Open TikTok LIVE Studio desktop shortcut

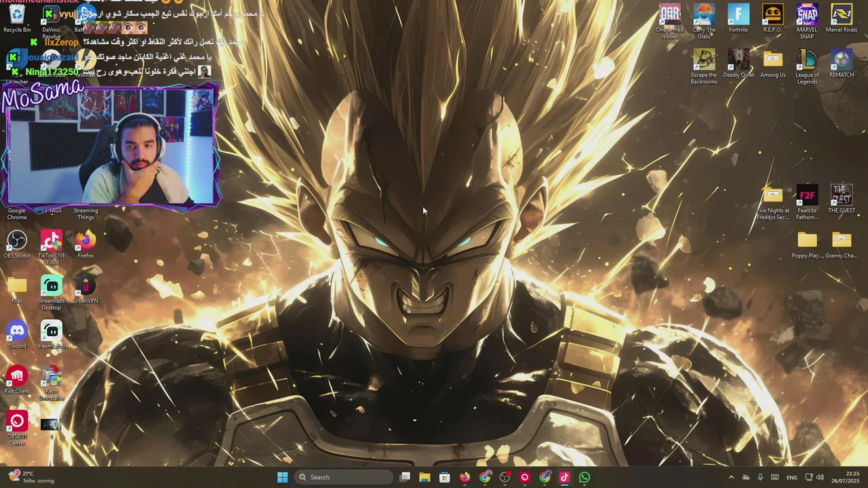(52, 248)
